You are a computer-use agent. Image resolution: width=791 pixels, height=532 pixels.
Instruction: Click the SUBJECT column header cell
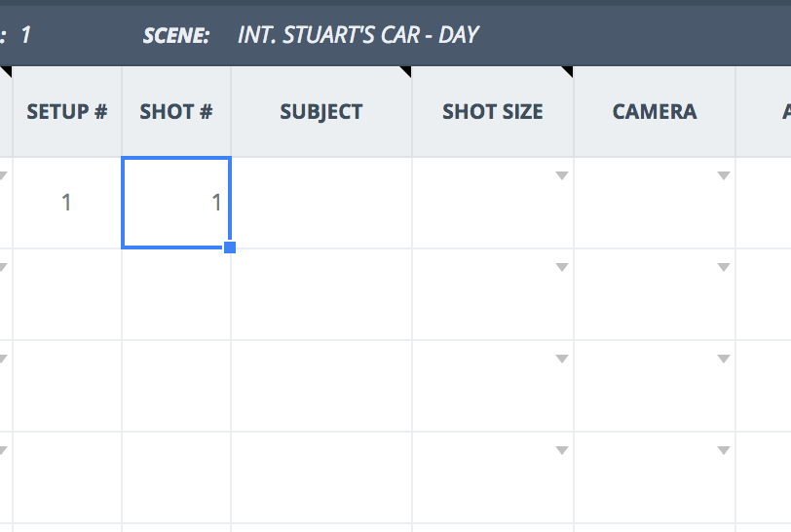point(321,111)
